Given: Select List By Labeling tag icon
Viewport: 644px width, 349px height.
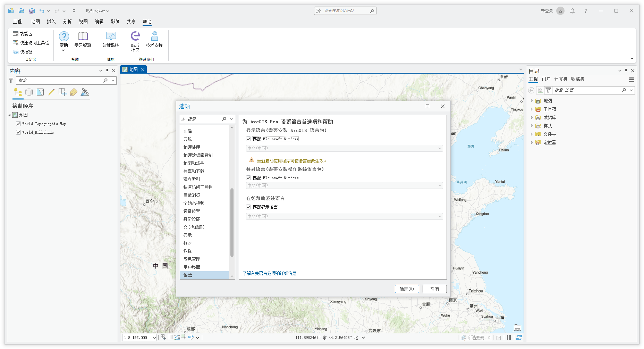Looking at the screenshot, I should click(74, 92).
